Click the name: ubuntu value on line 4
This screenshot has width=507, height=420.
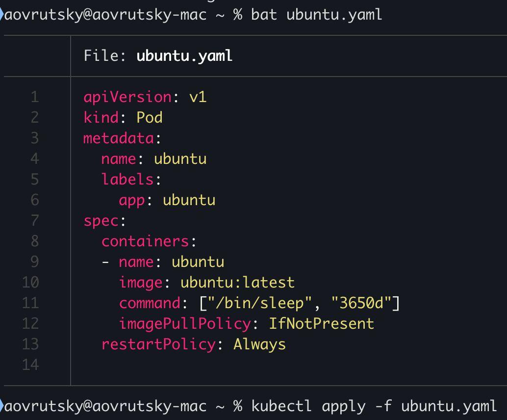click(x=153, y=158)
